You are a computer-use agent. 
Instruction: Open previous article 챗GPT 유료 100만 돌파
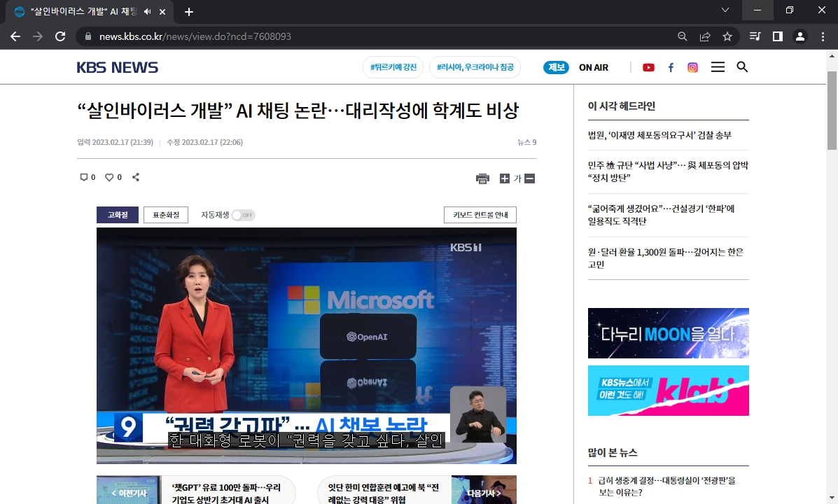(195, 489)
